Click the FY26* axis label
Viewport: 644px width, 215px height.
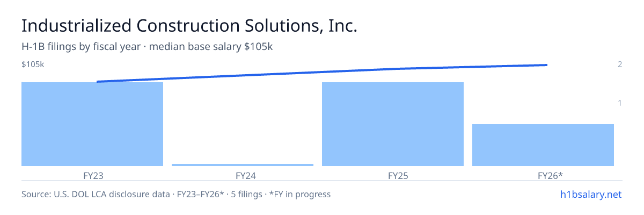coord(543,175)
